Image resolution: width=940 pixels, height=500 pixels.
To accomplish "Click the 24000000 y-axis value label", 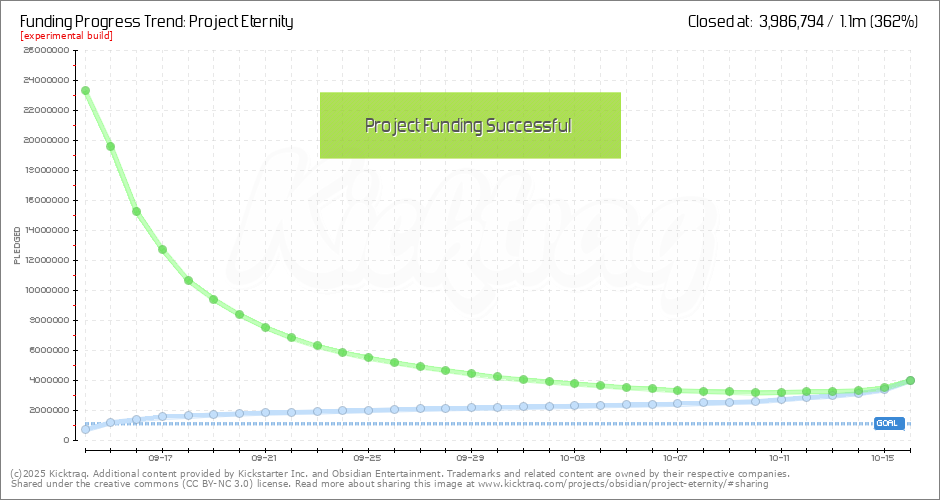I will (x=44, y=80).
